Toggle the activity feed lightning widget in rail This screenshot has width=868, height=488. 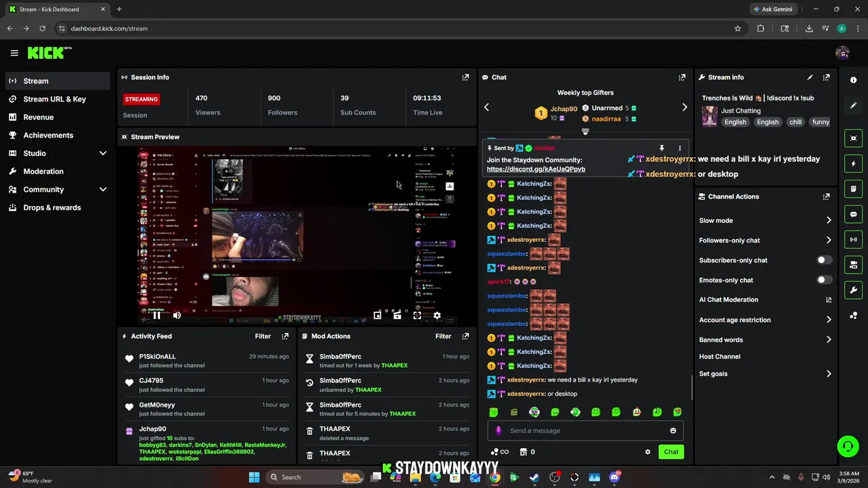coord(853,163)
